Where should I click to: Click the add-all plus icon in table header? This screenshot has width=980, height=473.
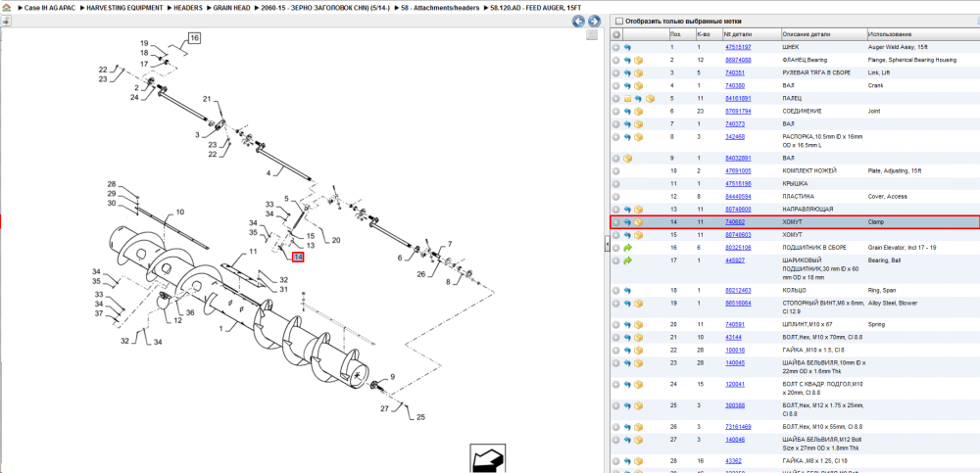(x=616, y=34)
